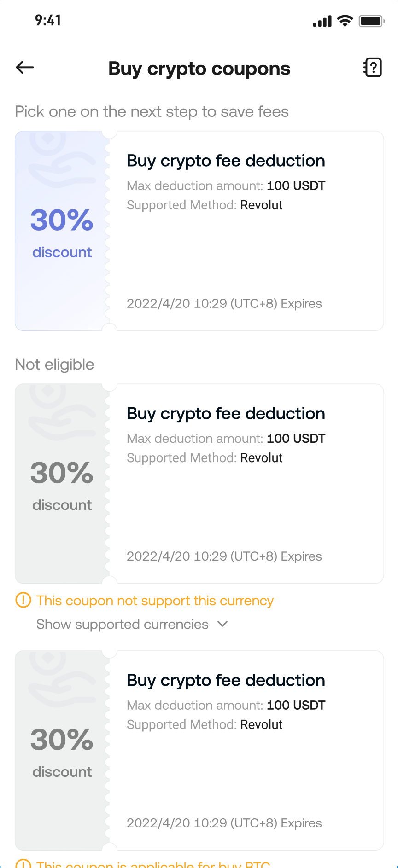Tap the orange warning icon beside the currency notice
This screenshot has width=398, height=868.
(x=23, y=600)
